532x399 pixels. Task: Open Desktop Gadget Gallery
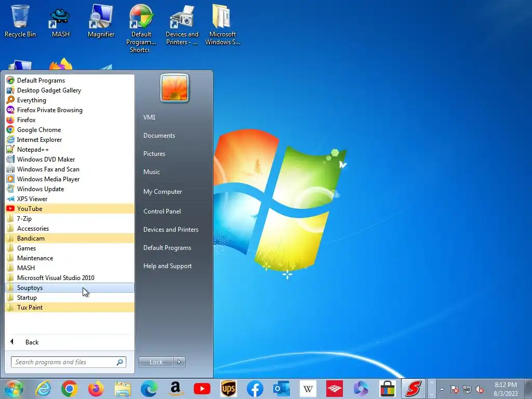(70, 90)
